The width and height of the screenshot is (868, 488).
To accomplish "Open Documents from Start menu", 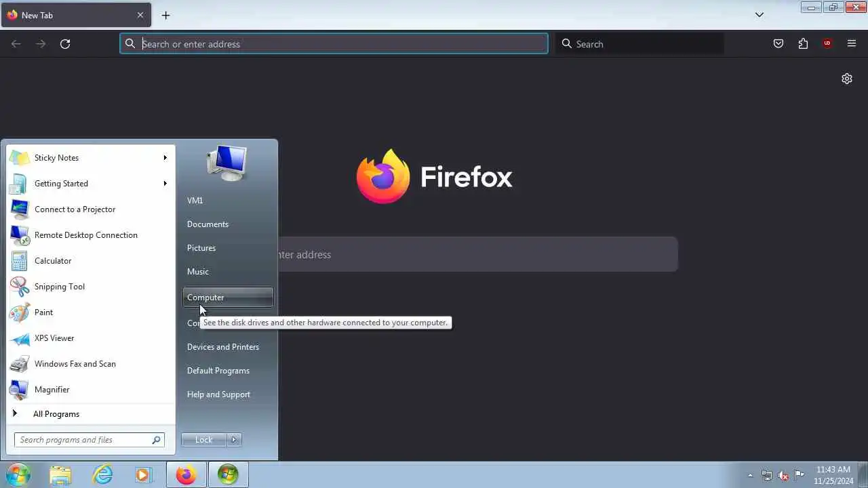I will 228,224.
